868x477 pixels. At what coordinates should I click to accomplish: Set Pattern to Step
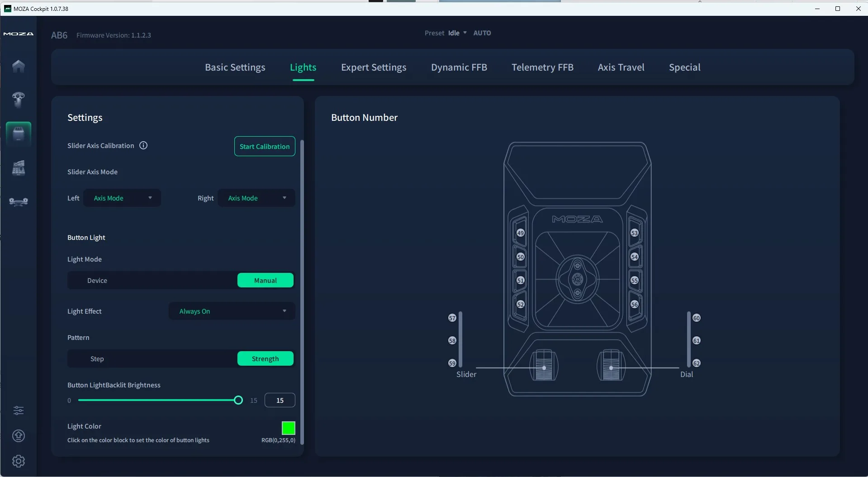click(x=97, y=359)
